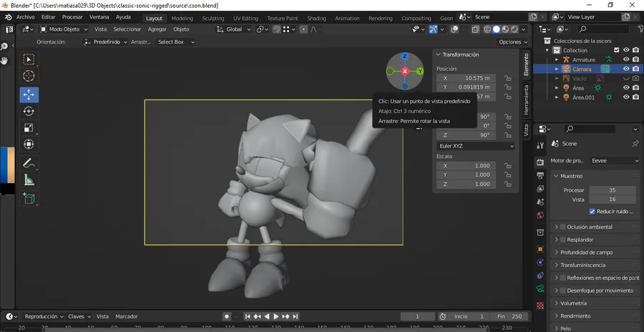644x332 pixels.
Task: Open the View Layer properties icon
Action: (x=540, y=189)
